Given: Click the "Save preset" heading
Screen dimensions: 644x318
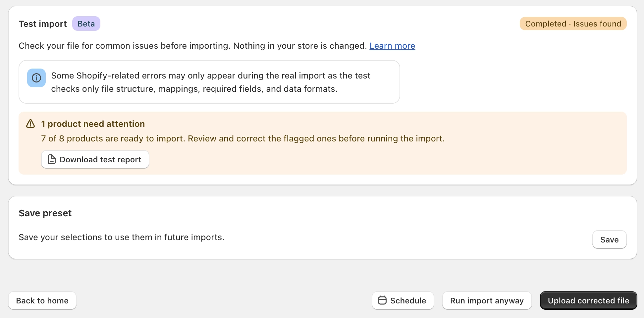Looking at the screenshot, I should [x=45, y=213].
